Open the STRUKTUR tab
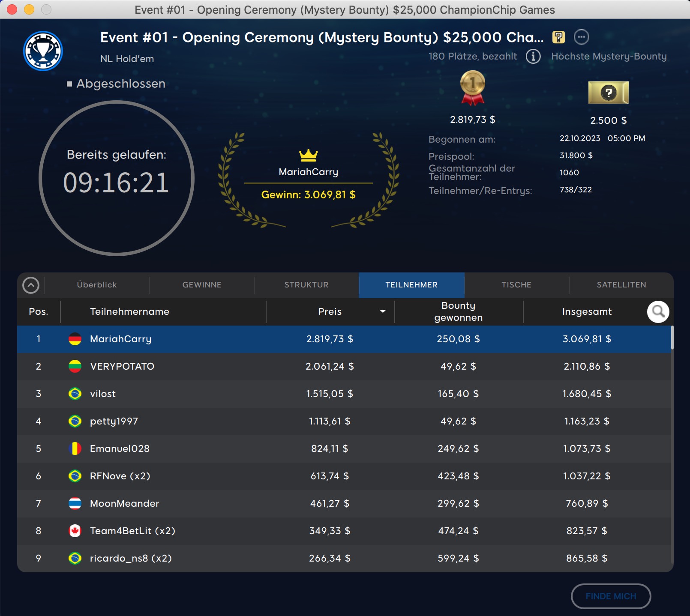Image resolution: width=690 pixels, height=616 pixels. [x=306, y=285]
